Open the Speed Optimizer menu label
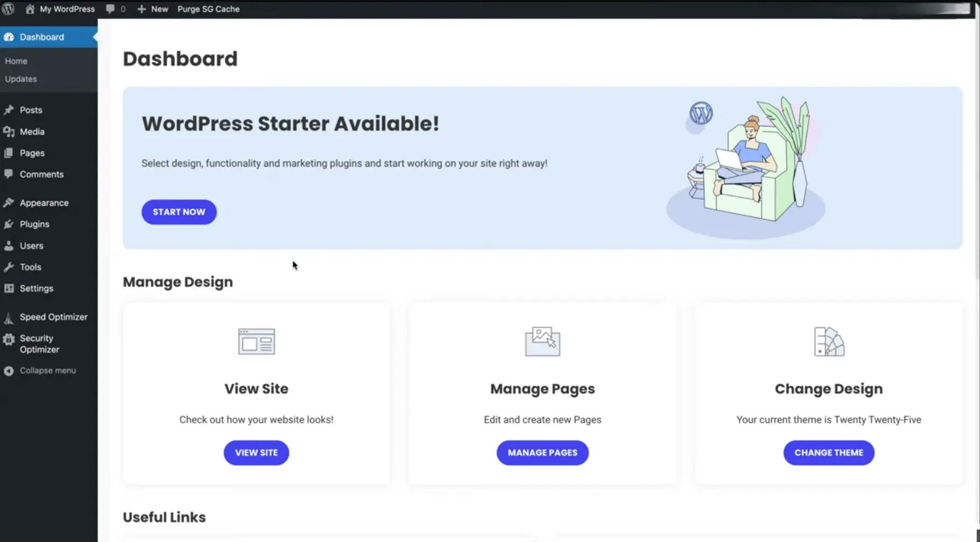This screenshot has height=542, width=980. [x=54, y=317]
